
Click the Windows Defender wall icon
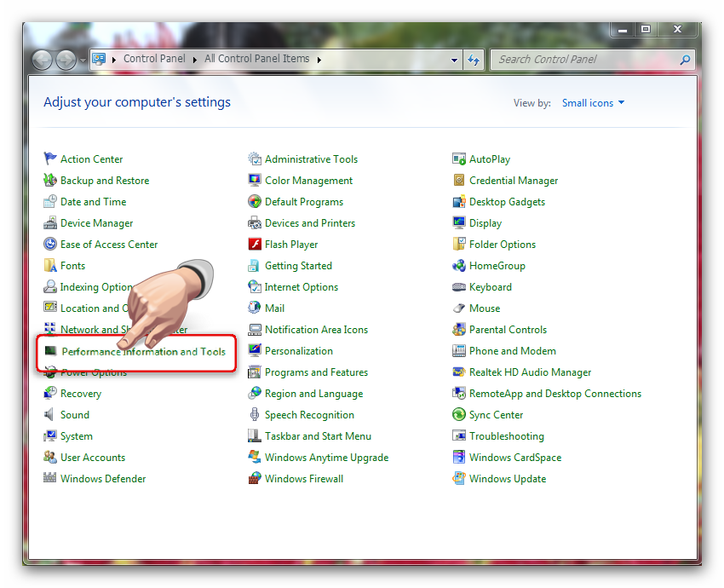(x=50, y=477)
